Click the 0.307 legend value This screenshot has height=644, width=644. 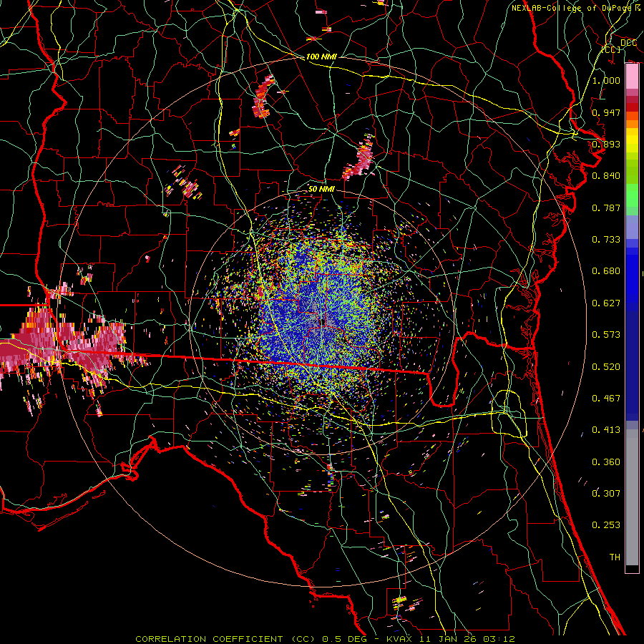[x=606, y=494]
